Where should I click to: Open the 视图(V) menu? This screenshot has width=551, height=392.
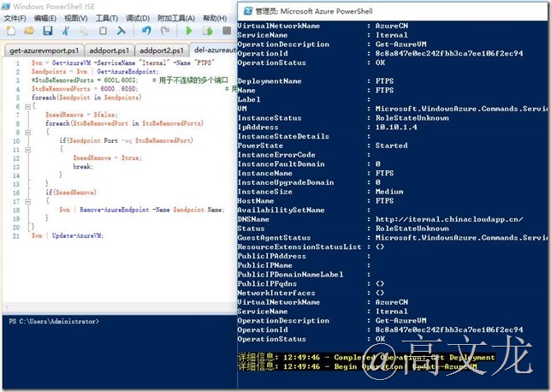(76, 18)
